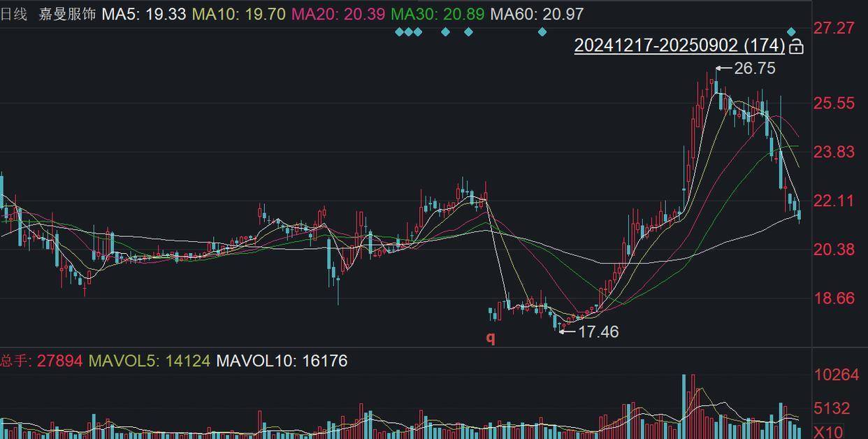Click the low price label 17.46
Viewport: 868px width, 439px height.
pyautogui.click(x=598, y=332)
